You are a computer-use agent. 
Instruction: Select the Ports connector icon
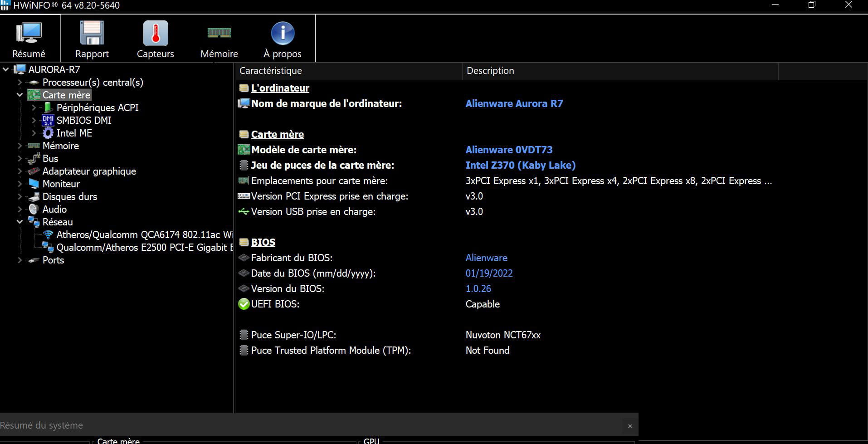point(34,260)
